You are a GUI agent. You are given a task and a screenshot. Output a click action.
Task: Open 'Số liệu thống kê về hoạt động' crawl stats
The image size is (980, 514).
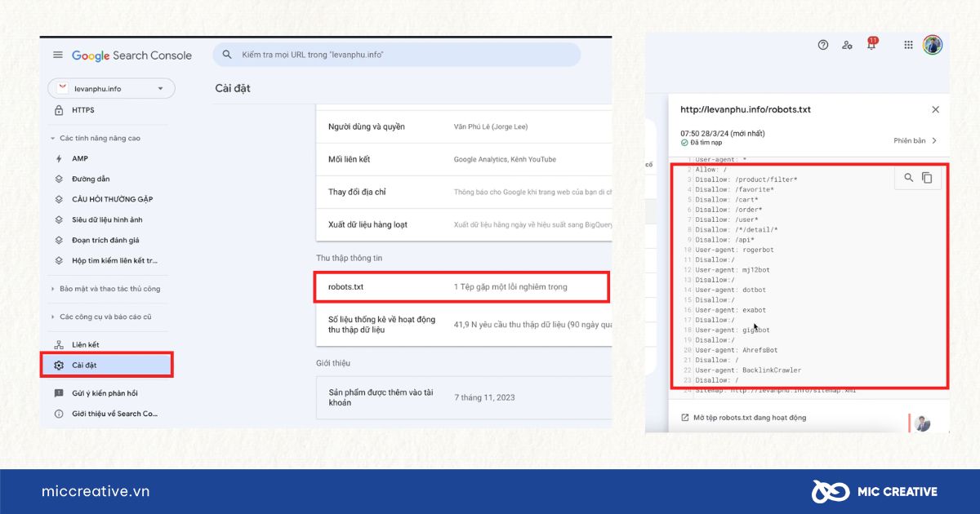pos(464,324)
